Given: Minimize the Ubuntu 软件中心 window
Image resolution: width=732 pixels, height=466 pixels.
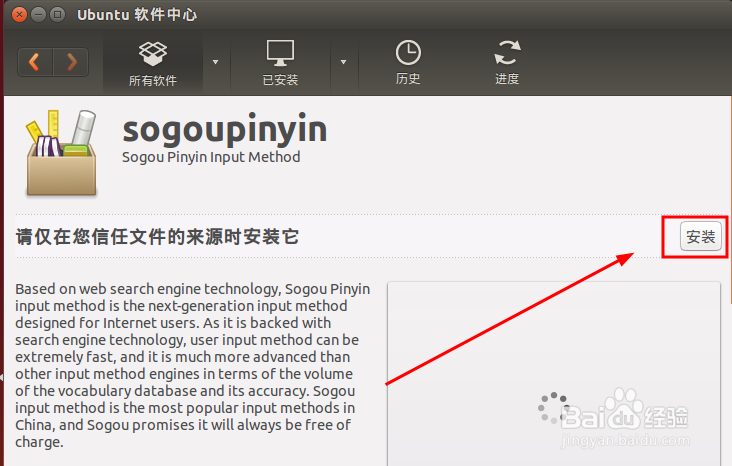Looking at the screenshot, I should tap(38, 14).
